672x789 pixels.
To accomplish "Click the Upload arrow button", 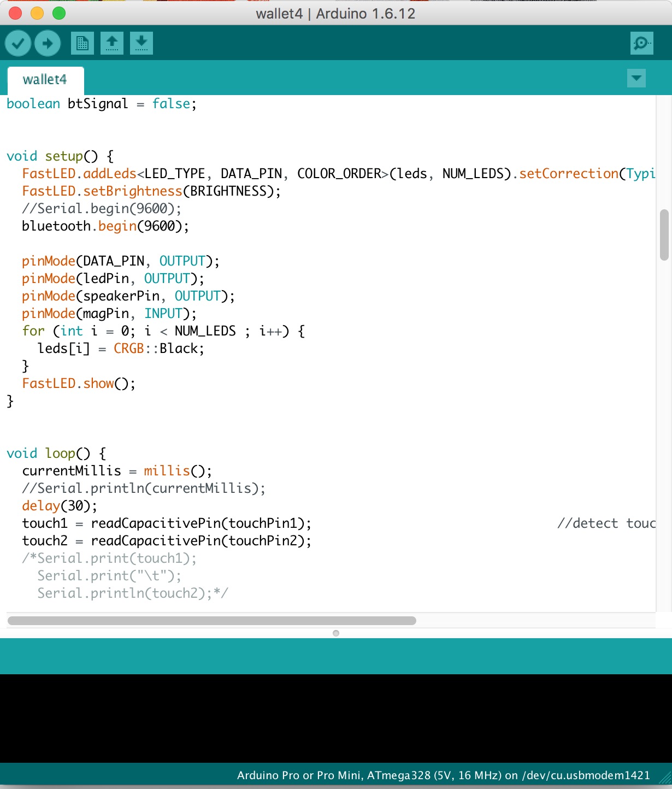I will pyautogui.click(x=48, y=43).
